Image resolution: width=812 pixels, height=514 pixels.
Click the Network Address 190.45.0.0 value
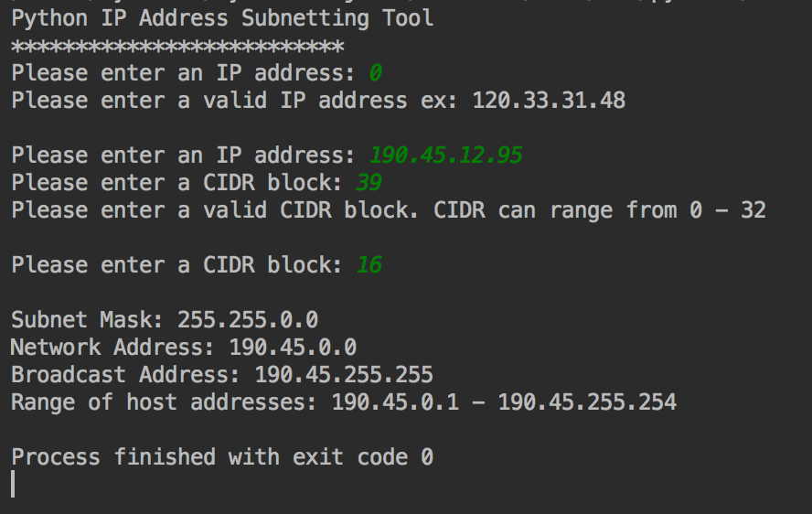293,348
